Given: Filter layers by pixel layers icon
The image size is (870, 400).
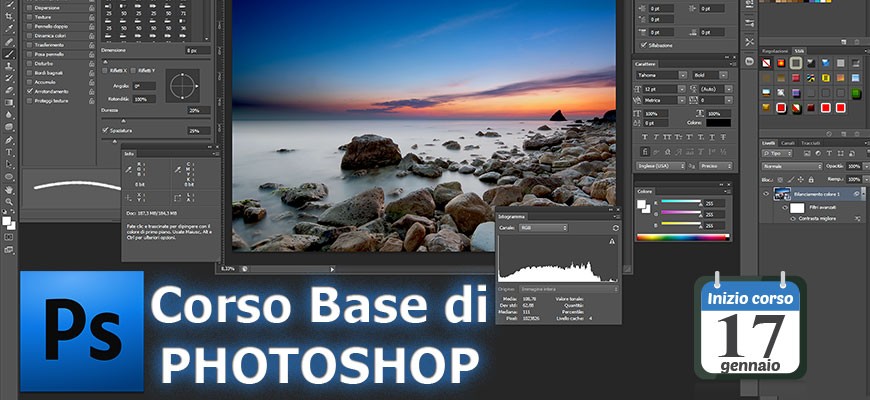Looking at the screenshot, I should [x=807, y=153].
